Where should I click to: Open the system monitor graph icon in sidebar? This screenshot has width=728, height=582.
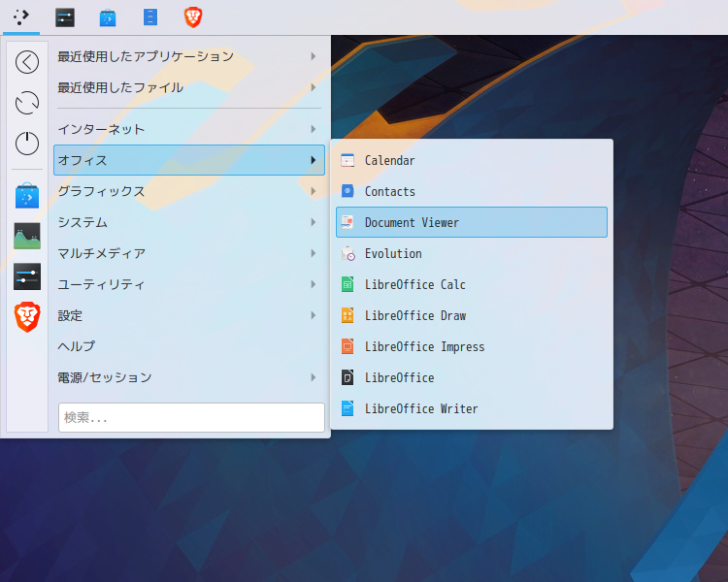(x=27, y=236)
